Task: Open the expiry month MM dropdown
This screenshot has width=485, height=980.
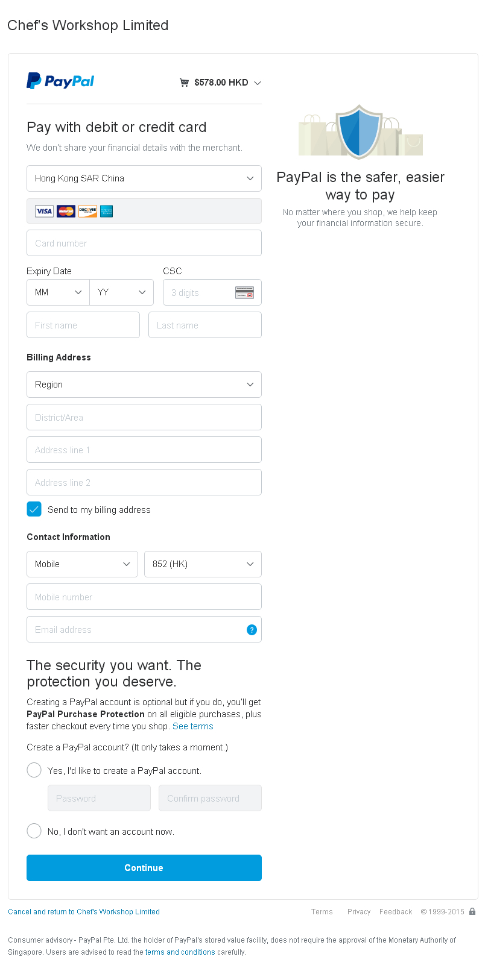Action: click(59, 292)
